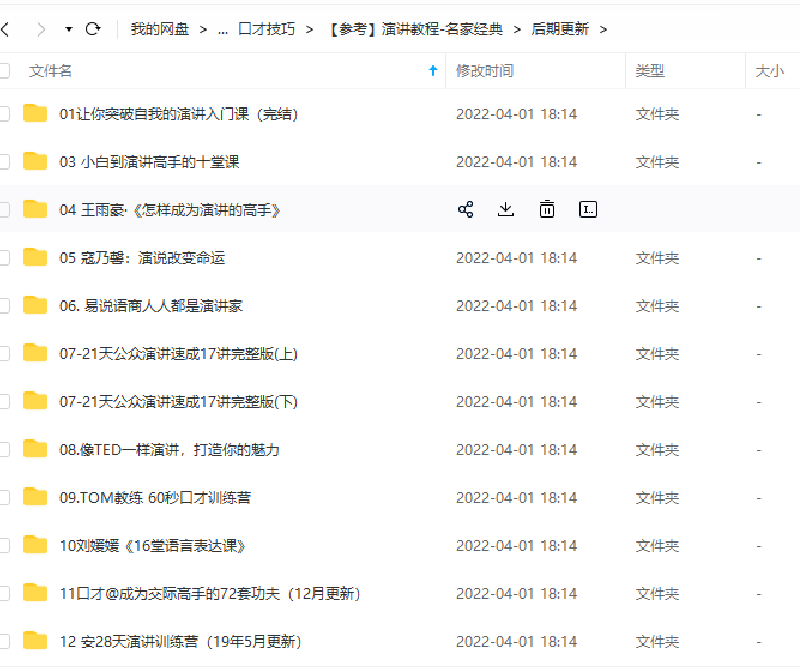
Task: Navigate to 我的网盘 breadcrumb
Action: pos(159,29)
